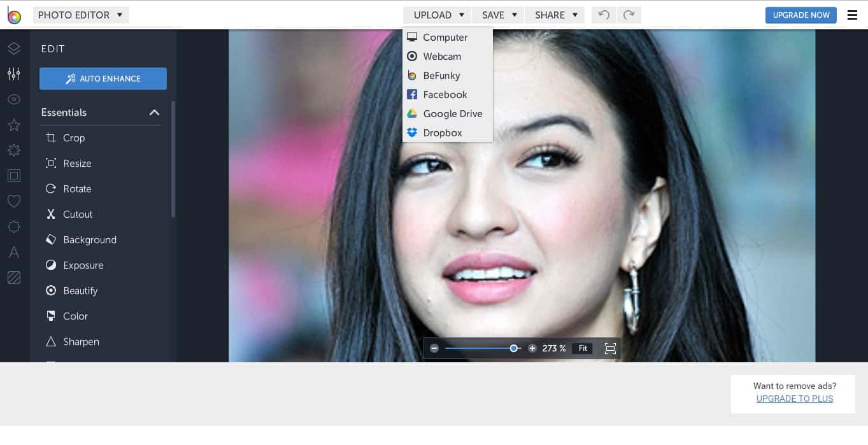Follow the Upgrade to Plus link
The height and width of the screenshot is (445, 868).
pyautogui.click(x=795, y=399)
